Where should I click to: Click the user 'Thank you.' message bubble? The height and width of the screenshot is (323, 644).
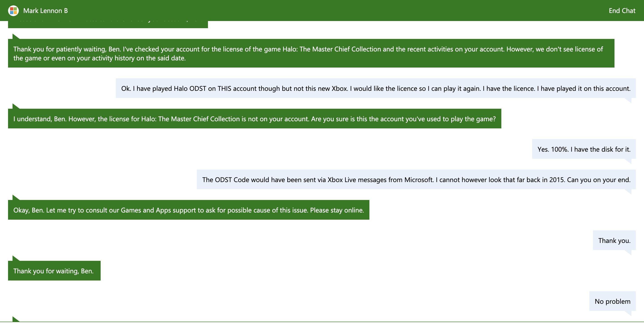click(x=614, y=240)
